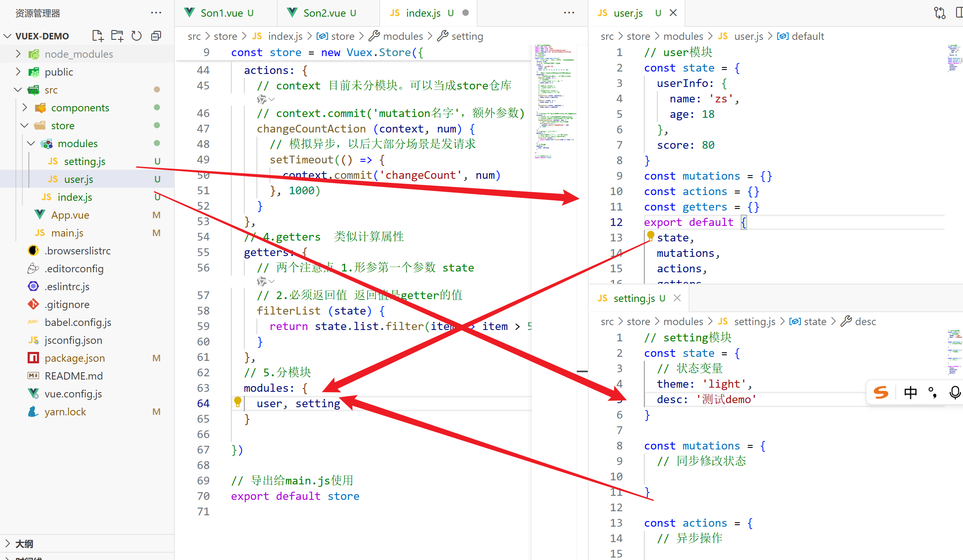Toggle Sogou punctuation mode button
Image resolution: width=963 pixels, height=560 pixels.
point(933,393)
